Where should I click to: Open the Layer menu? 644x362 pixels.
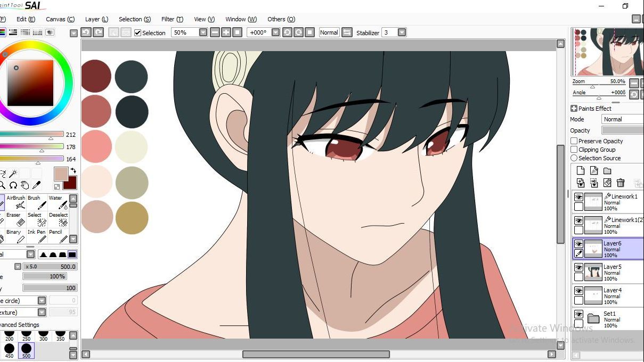(96, 19)
